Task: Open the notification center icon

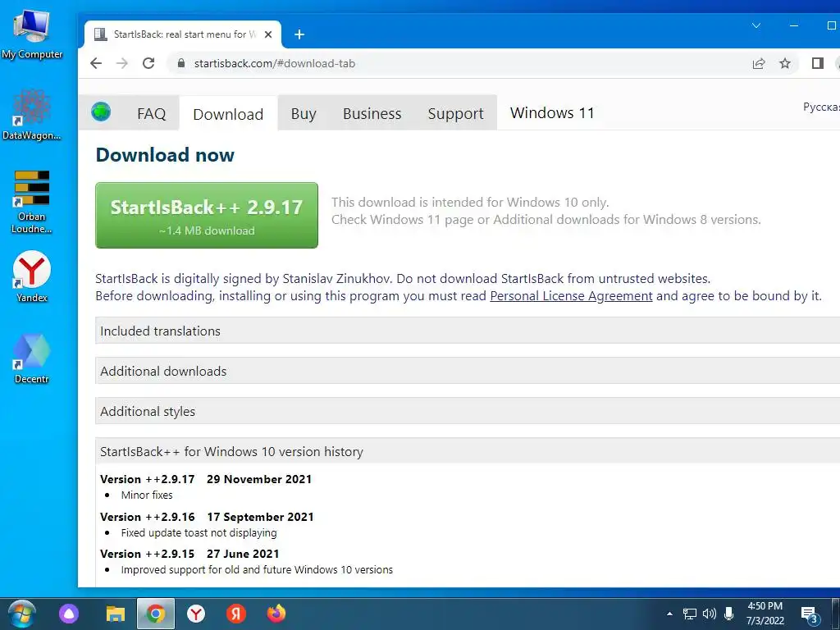Action: click(x=809, y=614)
